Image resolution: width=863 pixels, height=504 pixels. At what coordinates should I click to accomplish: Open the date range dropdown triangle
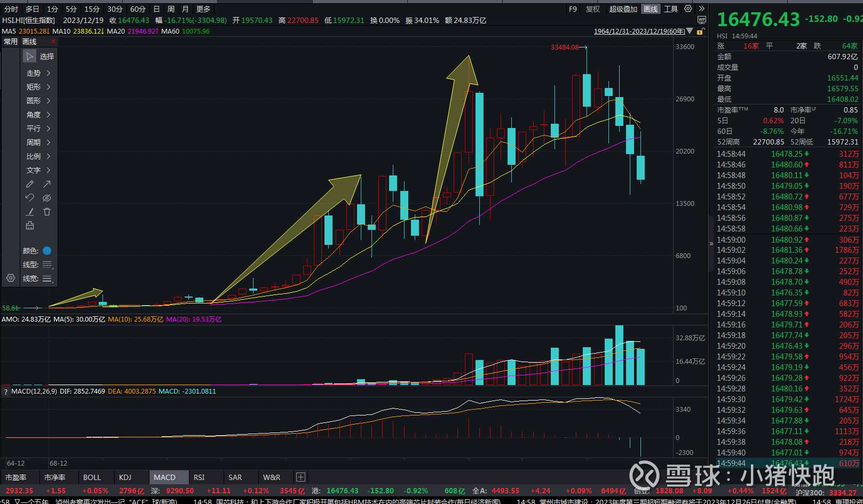point(690,31)
